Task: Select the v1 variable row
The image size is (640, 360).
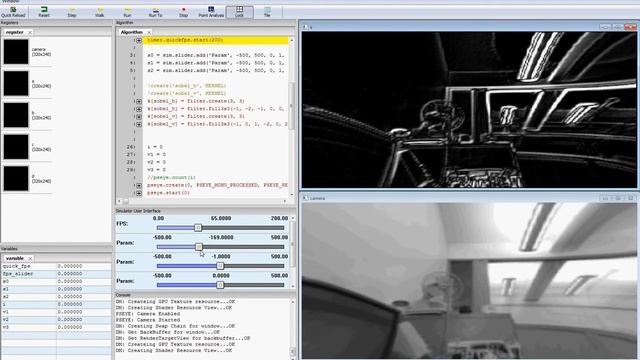Action: (x=56, y=312)
